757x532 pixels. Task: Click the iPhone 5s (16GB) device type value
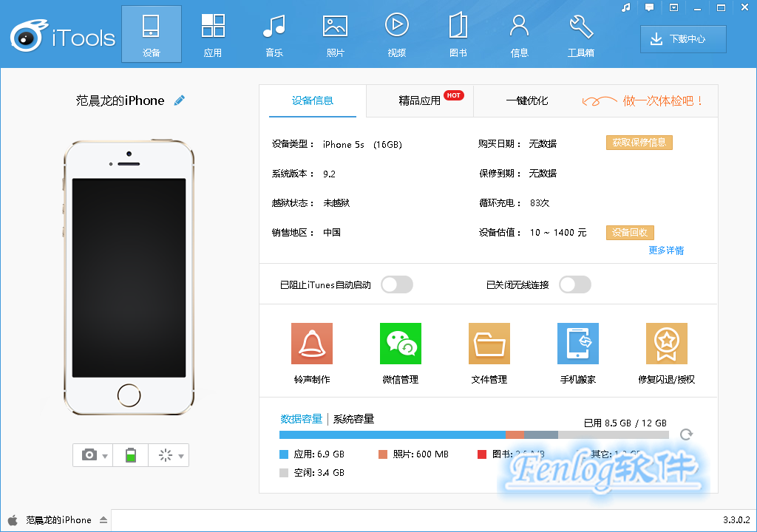(362, 144)
